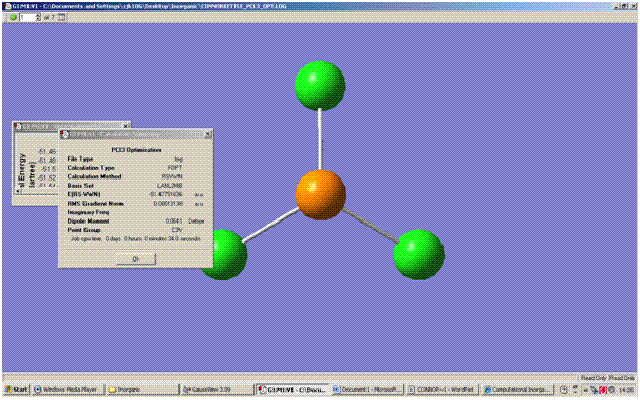
Task: Click the bond between phosphorus and top chlorine
Action: click(320, 140)
